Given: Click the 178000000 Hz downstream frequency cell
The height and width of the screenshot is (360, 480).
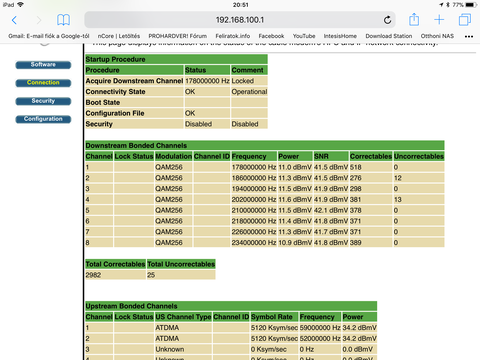Looking at the screenshot, I should (254, 167).
